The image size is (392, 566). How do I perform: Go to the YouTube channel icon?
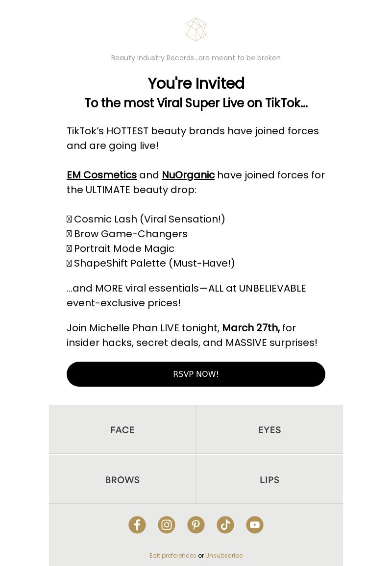pyautogui.click(x=255, y=524)
